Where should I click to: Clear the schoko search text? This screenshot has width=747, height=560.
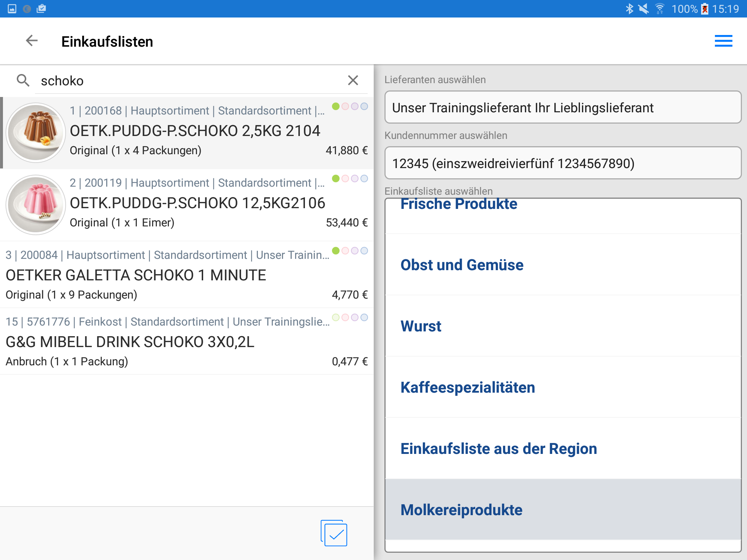pyautogui.click(x=353, y=80)
